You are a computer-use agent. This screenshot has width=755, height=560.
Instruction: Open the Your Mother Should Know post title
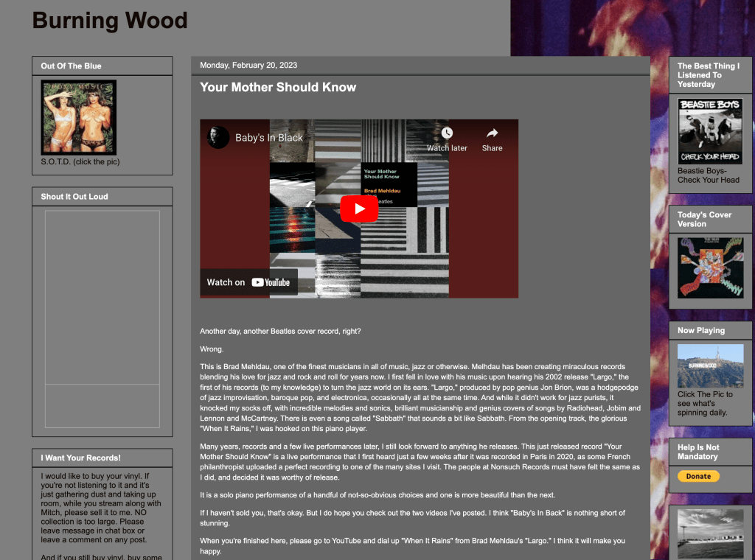click(x=278, y=87)
